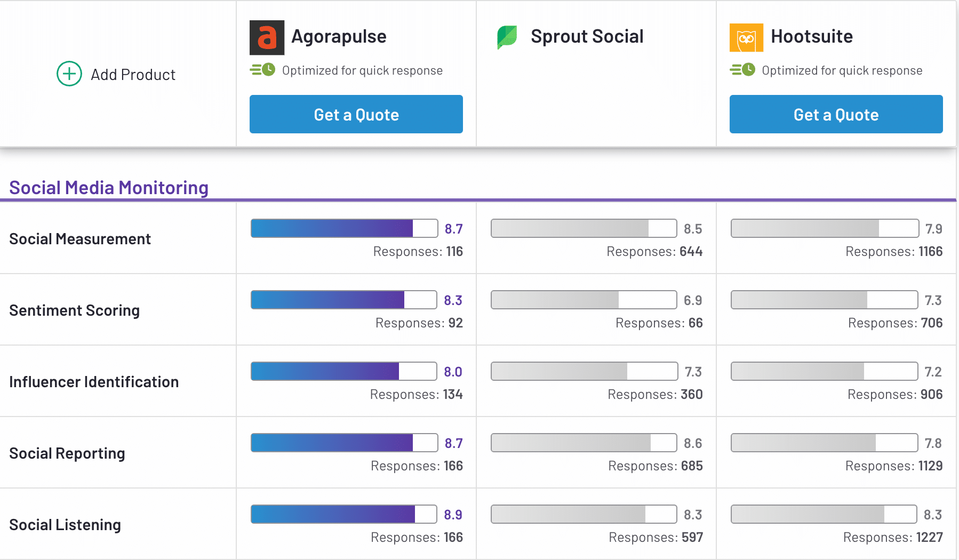Screen dimensions: 959x560
Task: Click the Sprout Social leaf logo
Action: [507, 37]
